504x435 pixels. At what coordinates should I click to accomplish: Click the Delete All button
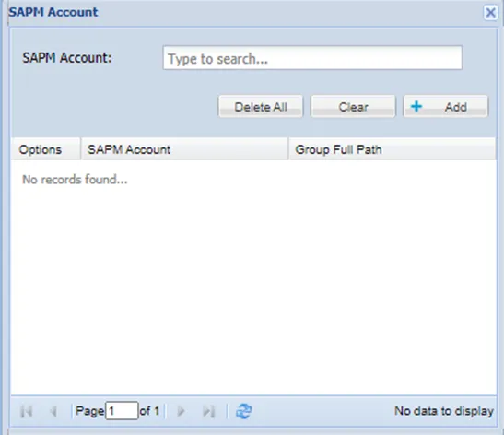point(261,107)
